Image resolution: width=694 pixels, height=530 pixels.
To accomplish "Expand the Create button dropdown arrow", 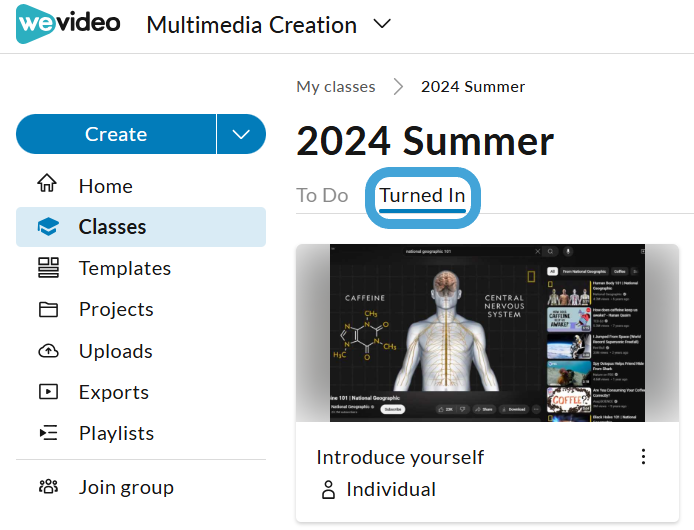I will click(241, 134).
